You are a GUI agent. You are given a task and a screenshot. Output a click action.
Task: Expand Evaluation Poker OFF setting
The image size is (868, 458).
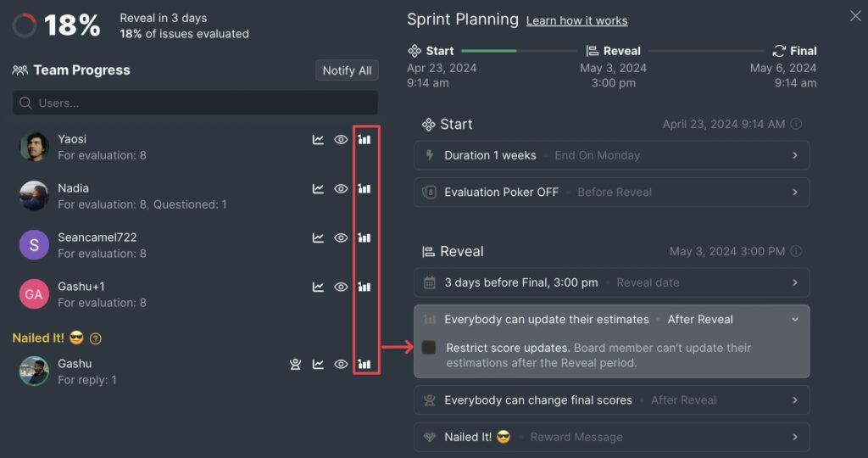coord(795,193)
